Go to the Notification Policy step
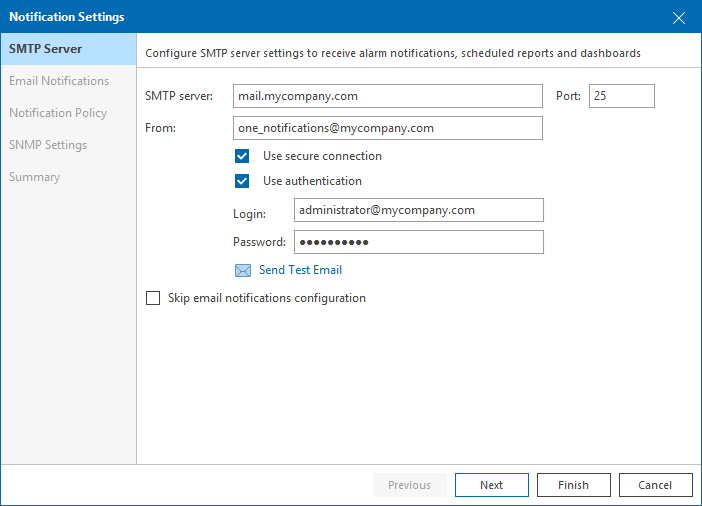The width and height of the screenshot is (702, 506). click(x=58, y=113)
